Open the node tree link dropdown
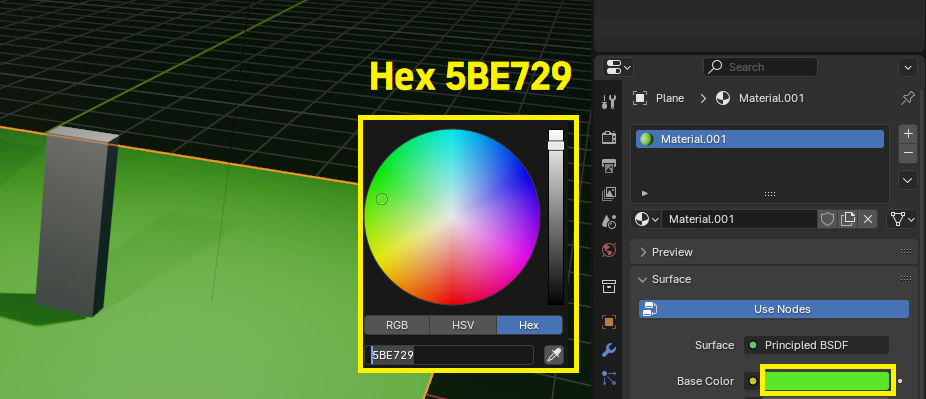 [901, 220]
